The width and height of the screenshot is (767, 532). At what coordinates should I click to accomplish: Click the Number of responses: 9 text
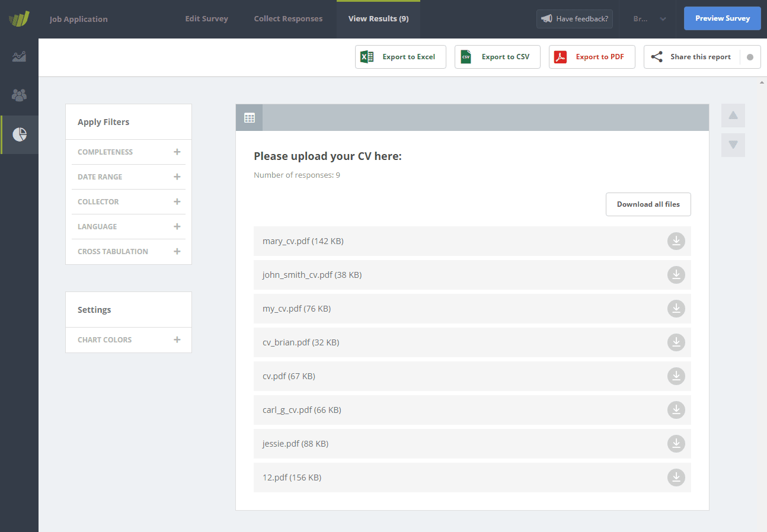tap(297, 175)
